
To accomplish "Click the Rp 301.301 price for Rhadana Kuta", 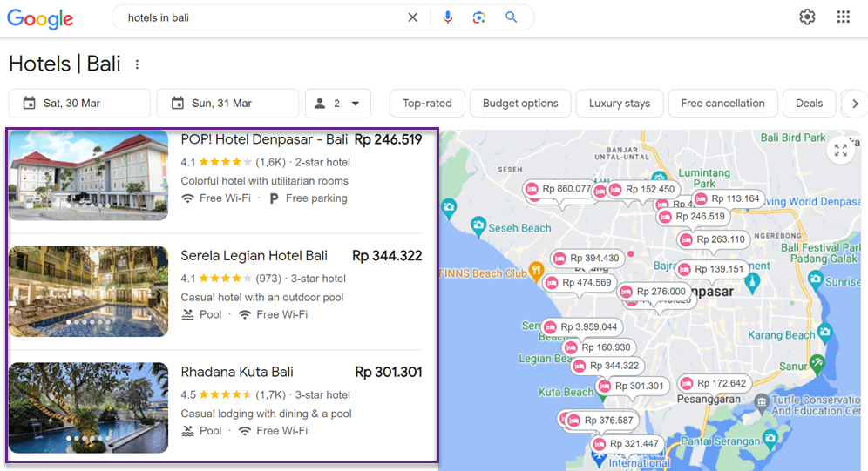I will click(388, 372).
